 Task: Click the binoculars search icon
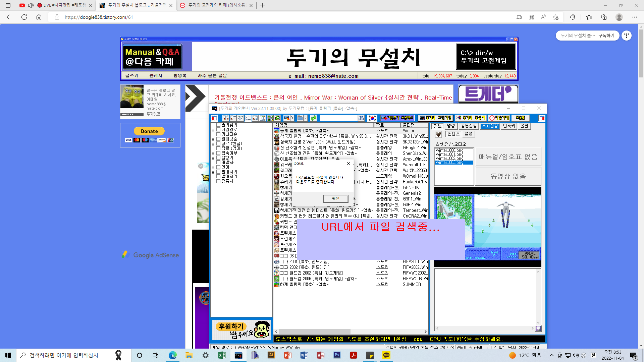point(361,118)
